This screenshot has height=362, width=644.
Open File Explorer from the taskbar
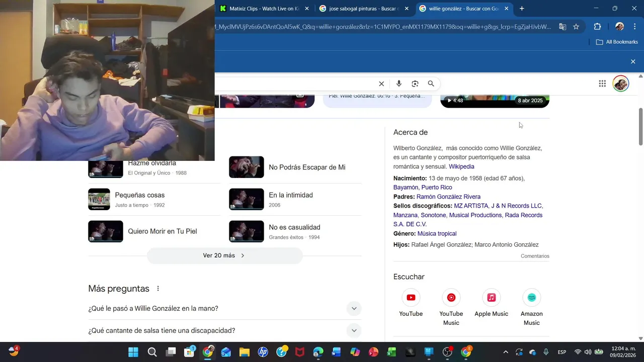coord(244,352)
